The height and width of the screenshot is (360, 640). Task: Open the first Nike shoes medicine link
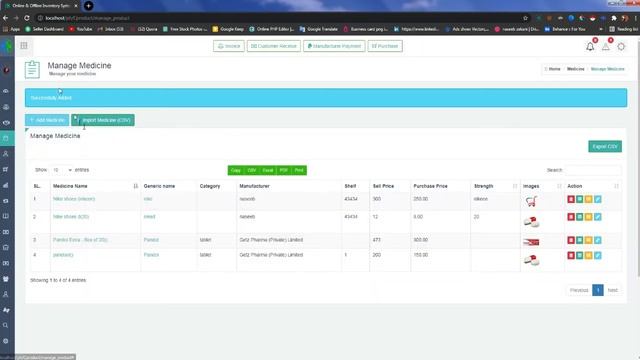tap(74, 199)
